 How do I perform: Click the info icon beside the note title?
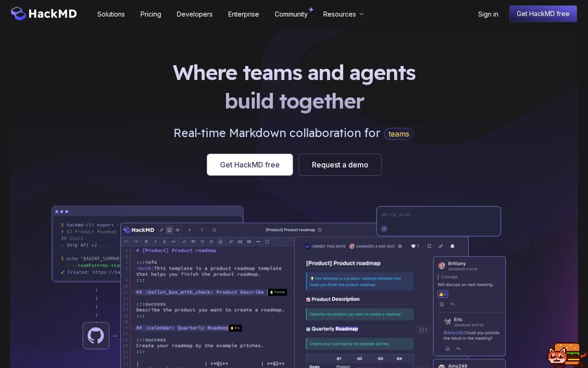(x=320, y=230)
